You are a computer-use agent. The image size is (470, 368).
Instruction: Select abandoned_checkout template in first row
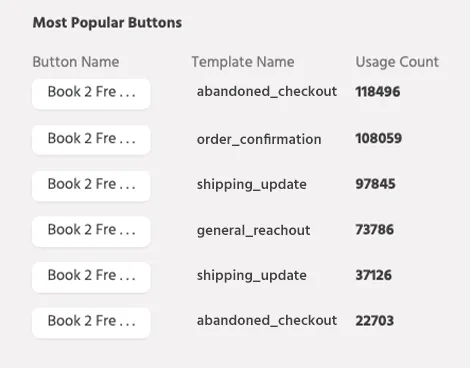pyautogui.click(x=267, y=91)
